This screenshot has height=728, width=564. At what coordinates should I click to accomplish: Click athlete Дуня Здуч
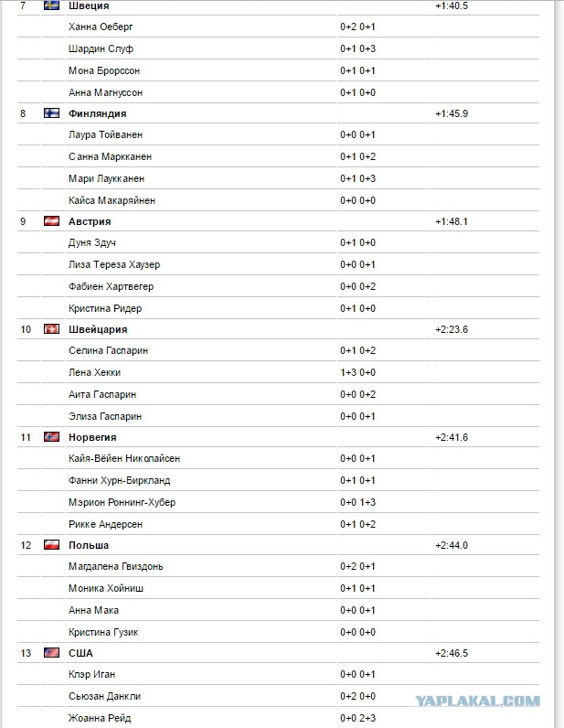(92, 243)
